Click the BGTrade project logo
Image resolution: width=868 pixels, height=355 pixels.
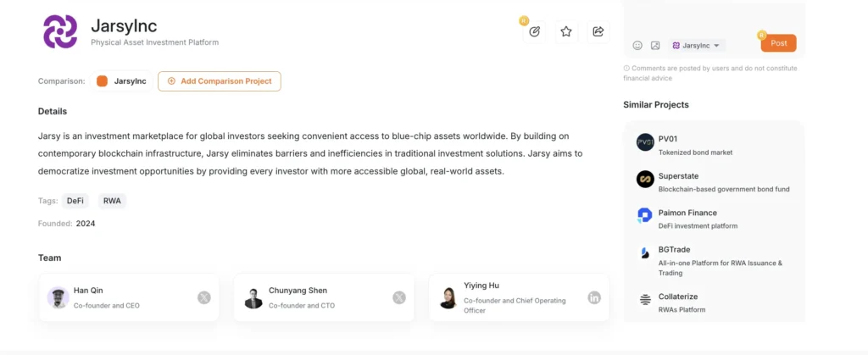click(x=645, y=252)
